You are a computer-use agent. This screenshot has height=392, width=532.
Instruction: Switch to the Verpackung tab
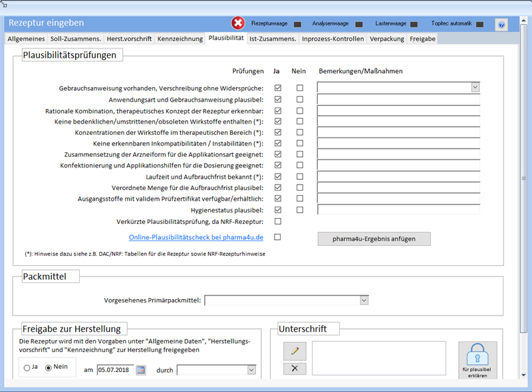click(387, 39)
